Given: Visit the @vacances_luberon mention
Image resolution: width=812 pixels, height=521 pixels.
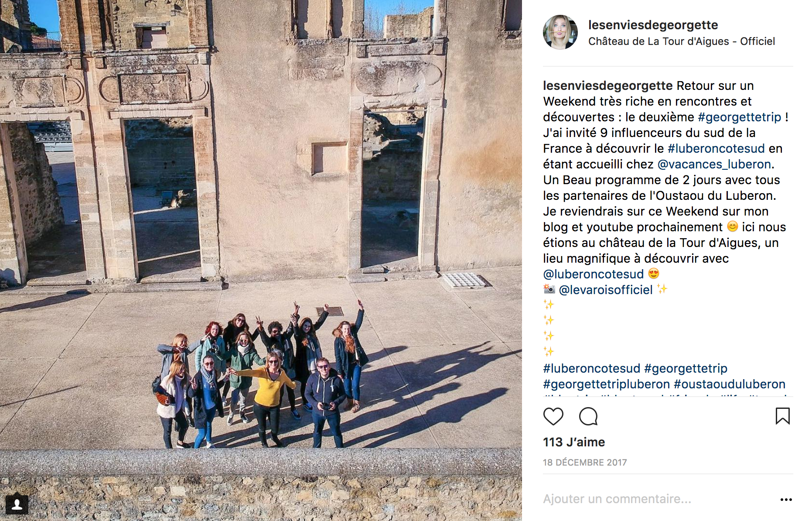Looking at the screenshot, I should pyautogui.click(x=714, y=165).
